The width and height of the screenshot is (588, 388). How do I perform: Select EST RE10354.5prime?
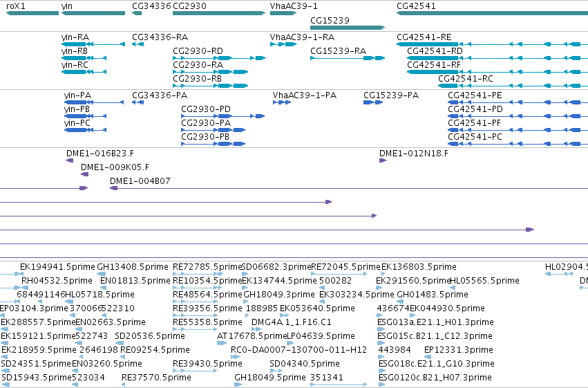pyautogui.click(x=207, y=281)
